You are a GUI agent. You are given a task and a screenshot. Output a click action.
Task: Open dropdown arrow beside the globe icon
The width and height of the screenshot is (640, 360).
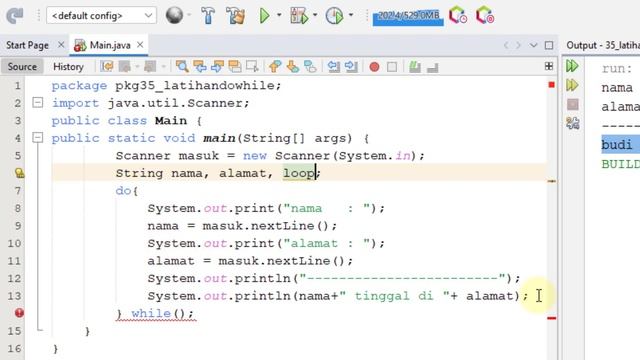189,16
